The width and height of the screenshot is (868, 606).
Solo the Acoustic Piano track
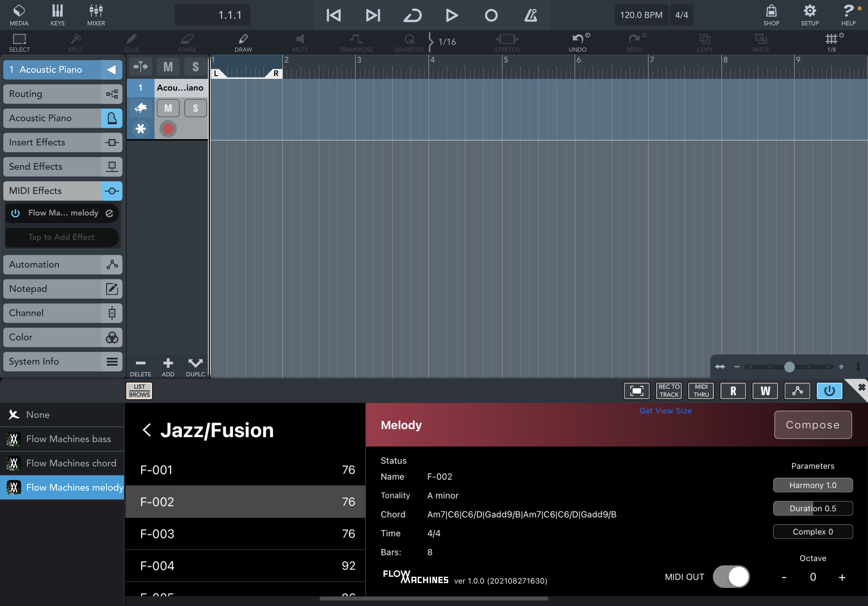point(196,108)
